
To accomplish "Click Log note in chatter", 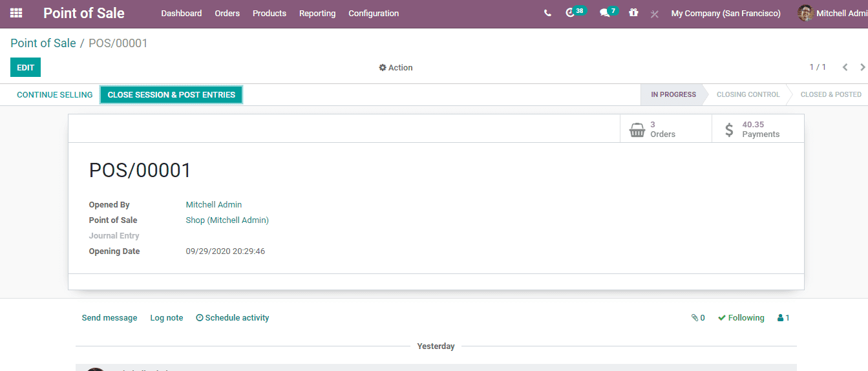I will (167, 318).
